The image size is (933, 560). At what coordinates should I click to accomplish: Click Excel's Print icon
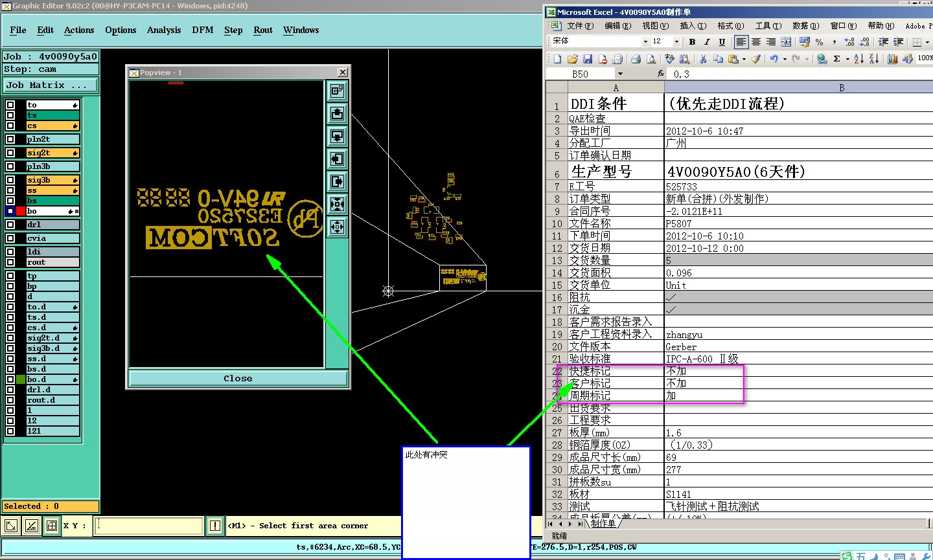coord(636,59)
